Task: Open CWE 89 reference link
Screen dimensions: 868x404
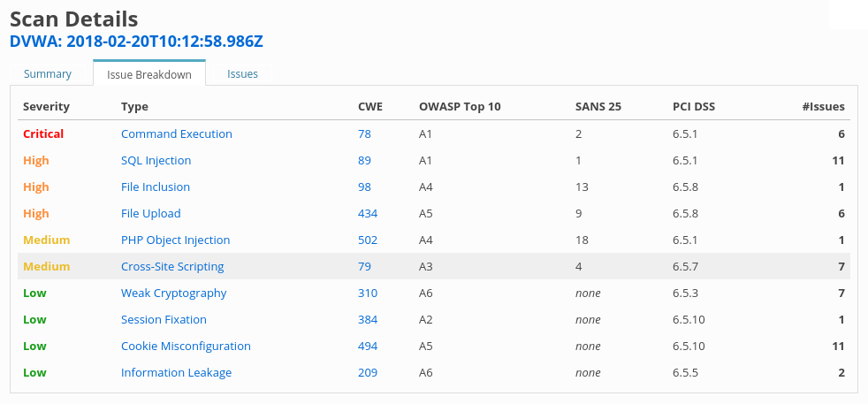Action: (364, 161)
